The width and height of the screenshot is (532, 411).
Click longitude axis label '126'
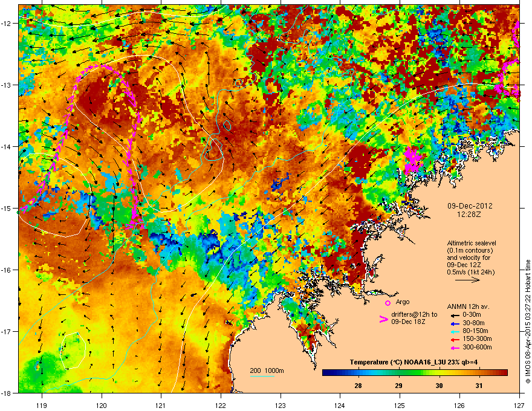click(x=459, y=405)
